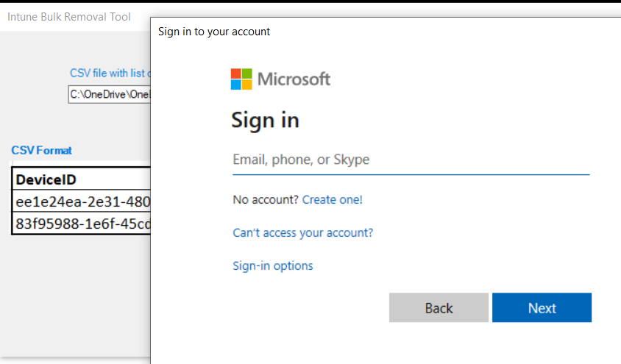Viewport: 621px width, 364px height.
Task: Click the CSV file path text box
Action: coord(109,94)
